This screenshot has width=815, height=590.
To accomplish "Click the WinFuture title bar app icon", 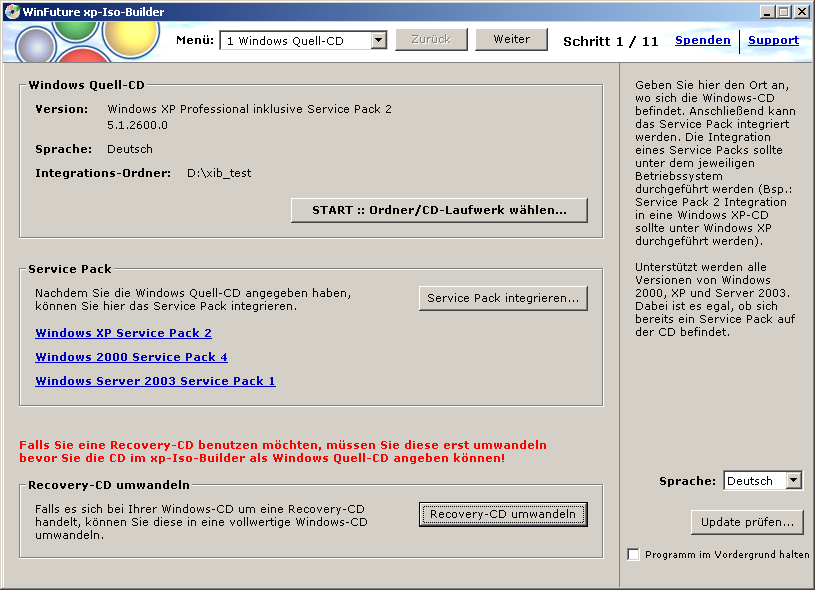I will click(12, 11).
